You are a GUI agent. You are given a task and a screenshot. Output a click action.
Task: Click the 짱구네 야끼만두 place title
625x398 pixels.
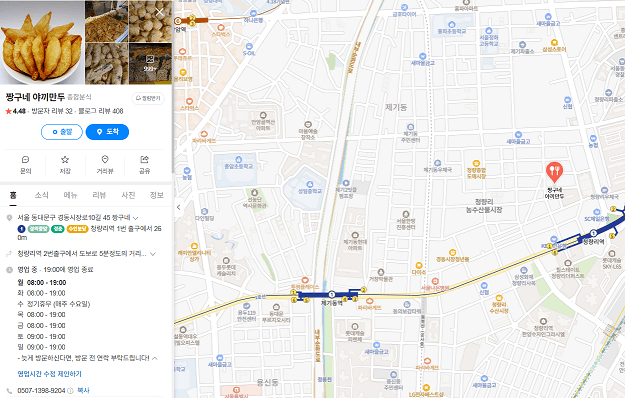(35, 97)
